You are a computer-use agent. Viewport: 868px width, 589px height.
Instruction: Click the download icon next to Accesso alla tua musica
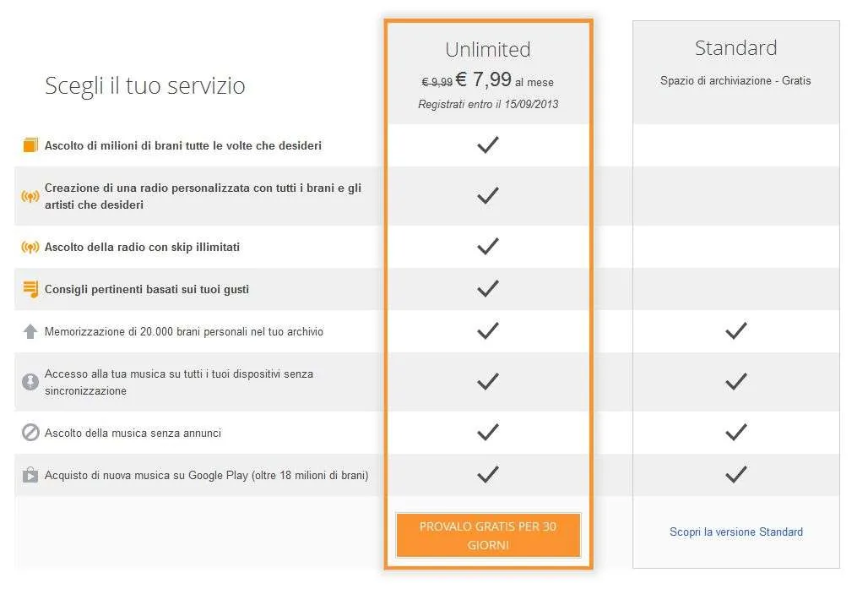30,382
